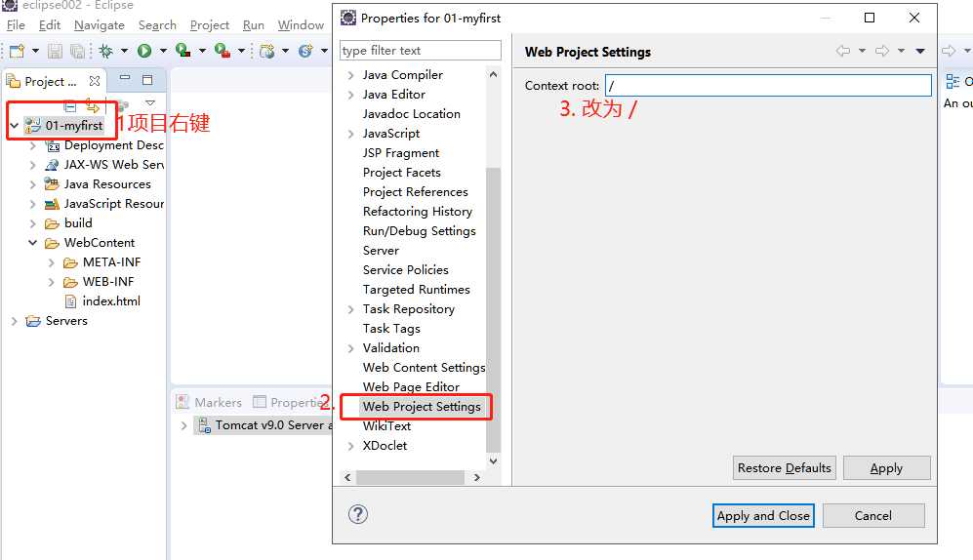Viewport: 973px width, 560px height.
Task: Select Targeted Runtimes in properties list
Action: coord(417,290)
